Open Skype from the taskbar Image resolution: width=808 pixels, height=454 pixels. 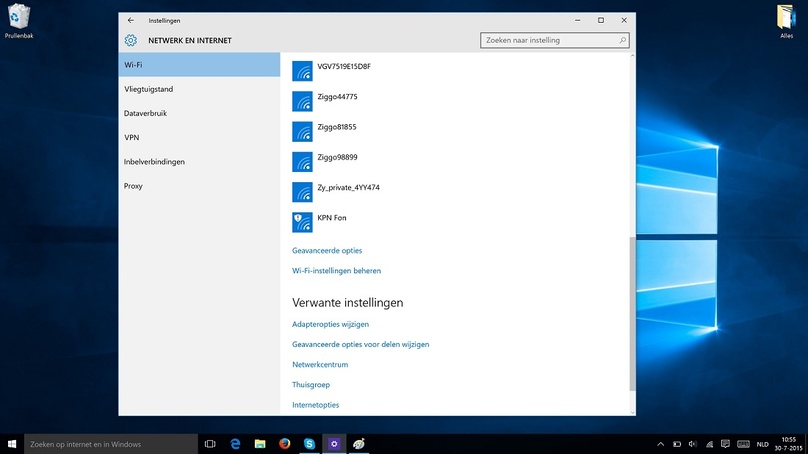pos(309,444)
